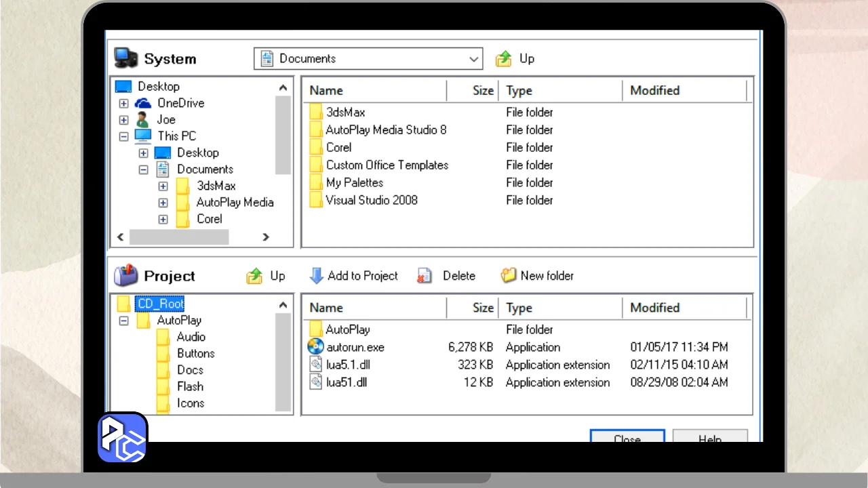Viewport: 868px width, 488px height.
Task: Select the autorun.exe disc icon
Action: coord(316,347)
